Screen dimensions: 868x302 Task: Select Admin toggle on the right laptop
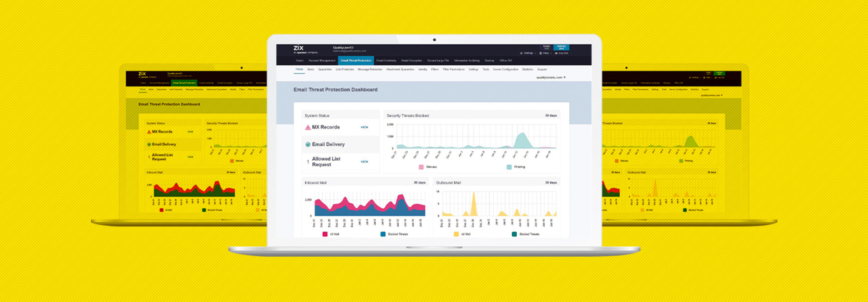[719, 73]
